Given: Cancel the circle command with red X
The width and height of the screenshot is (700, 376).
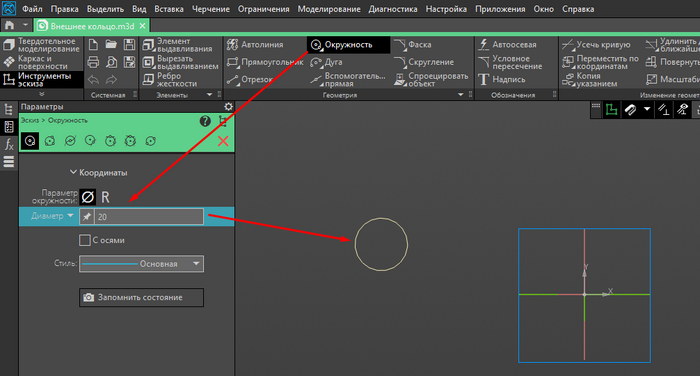Looking at the screenshot, I should 223,141.
